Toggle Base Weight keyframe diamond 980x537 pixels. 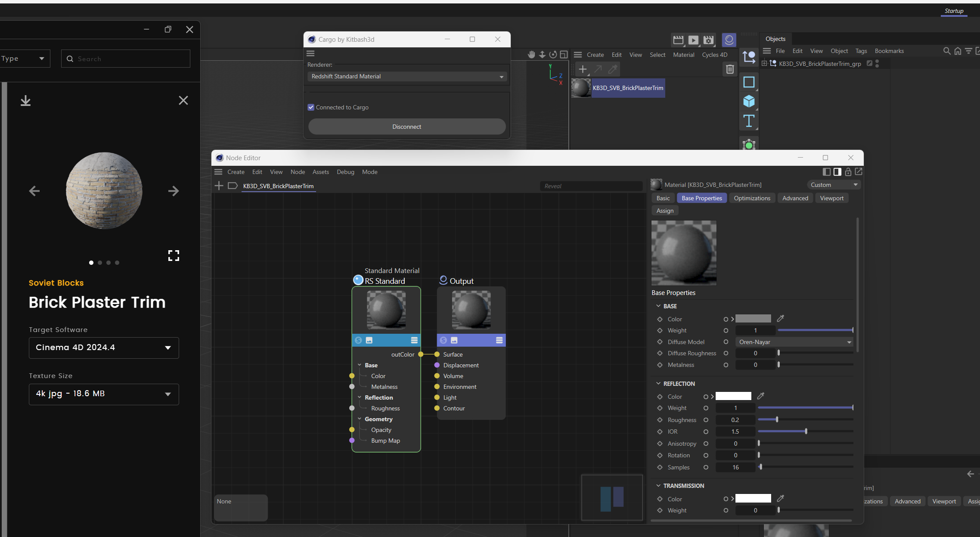(660, 330)
